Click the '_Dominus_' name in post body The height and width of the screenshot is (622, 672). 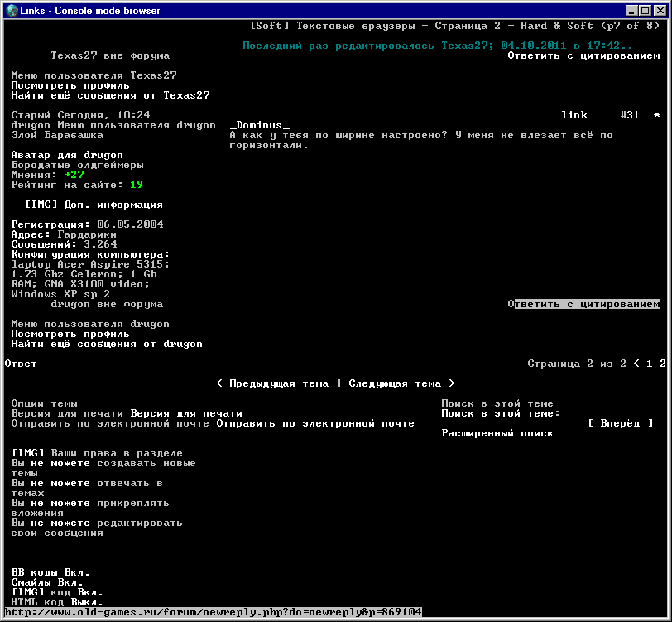[259, 125]
